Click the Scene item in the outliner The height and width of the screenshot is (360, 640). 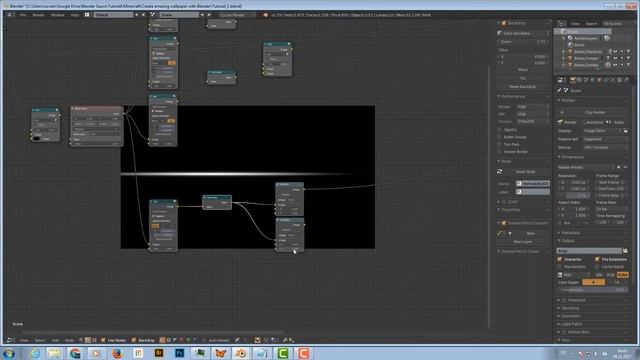(x=573, y=31)
